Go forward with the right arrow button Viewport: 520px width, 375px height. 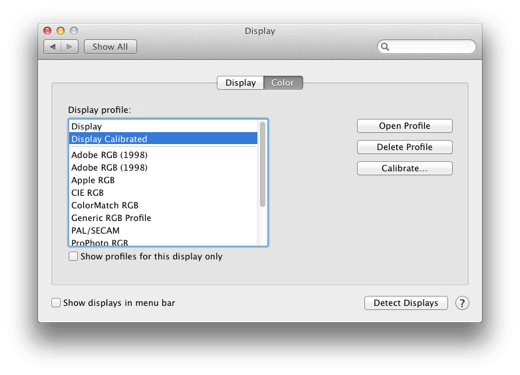70,47
